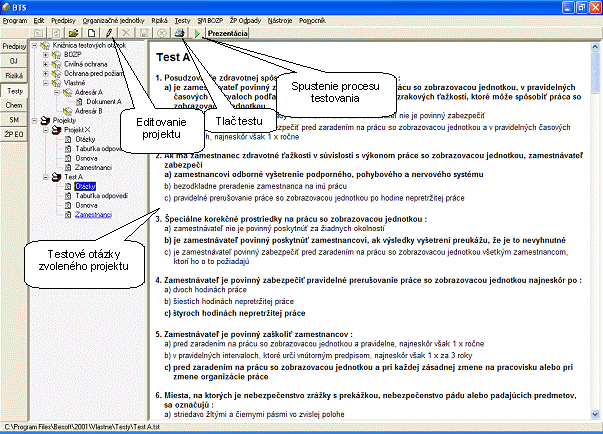603x434 pixels.
Task: Click document icon of Zamestnanci under Projekt X
Action: (68, 168)
